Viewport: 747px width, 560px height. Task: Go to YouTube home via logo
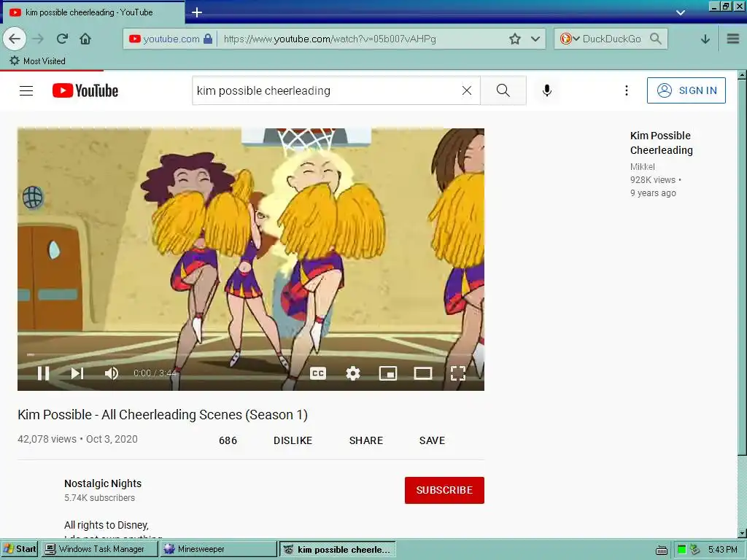(x=85, y=90)
